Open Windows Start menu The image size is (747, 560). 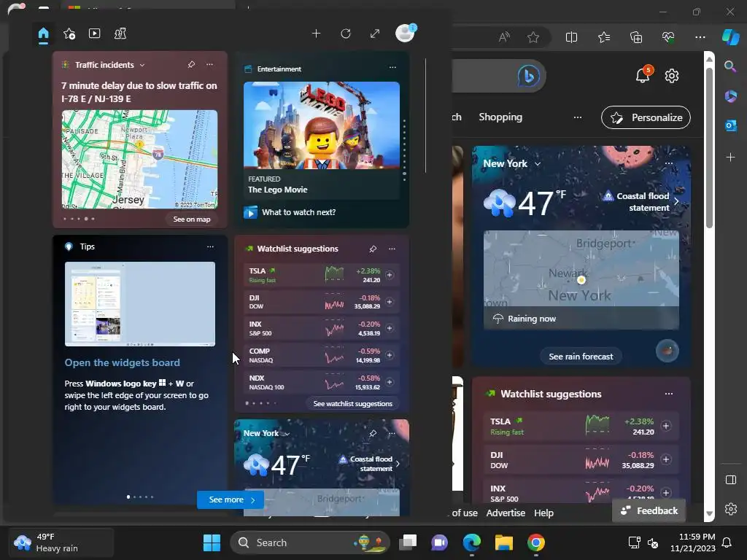click(212, 542)
